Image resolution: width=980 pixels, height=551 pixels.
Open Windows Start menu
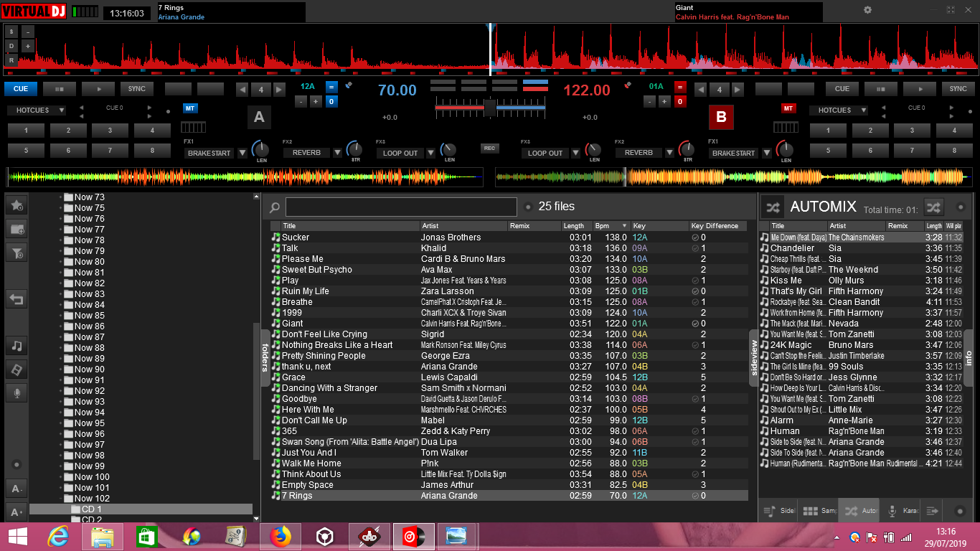click(17, 537)
